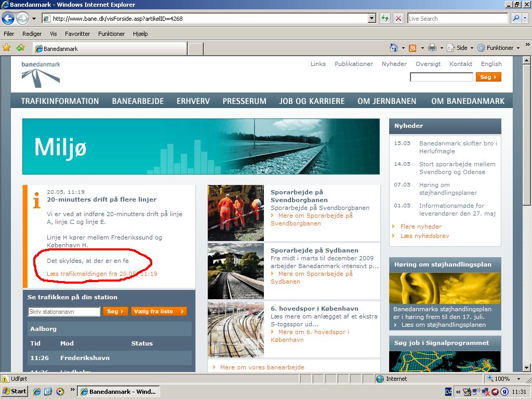Image resolution: width=532 pixels, height=399 pixels.
Task: Click in the Live Search box
Action: [x=457, y=19]
